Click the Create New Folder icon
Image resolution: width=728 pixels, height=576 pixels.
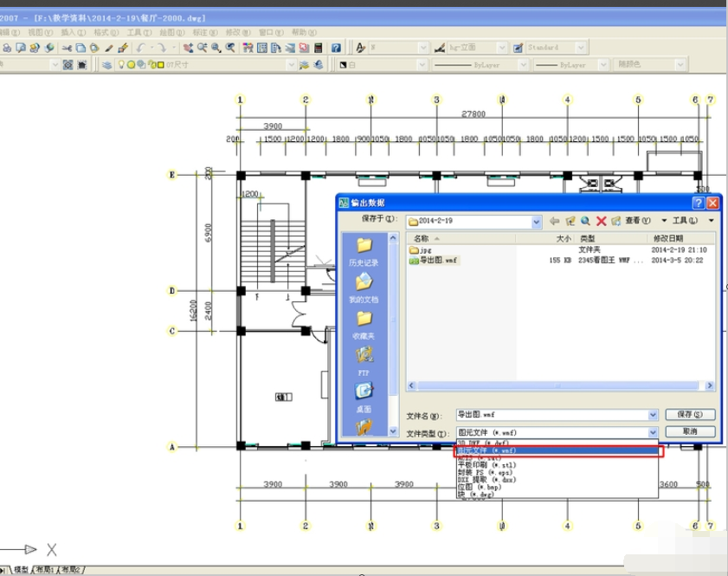616,221
